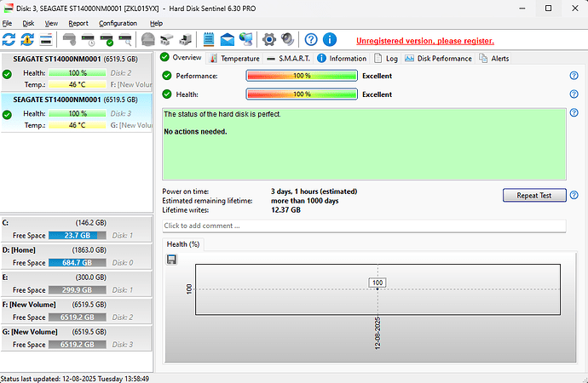Select the G: [New Volume] partition entry
The width and height of the screenshot is (588, 383).
point(77,339)
